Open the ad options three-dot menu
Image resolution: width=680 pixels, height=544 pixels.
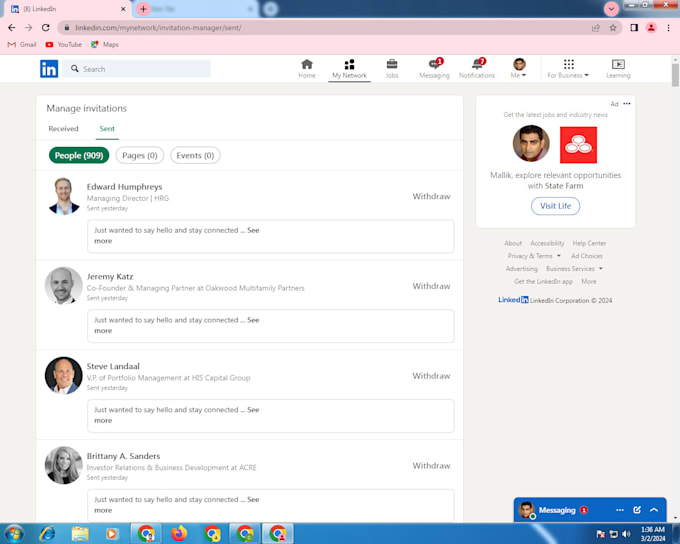627,104
